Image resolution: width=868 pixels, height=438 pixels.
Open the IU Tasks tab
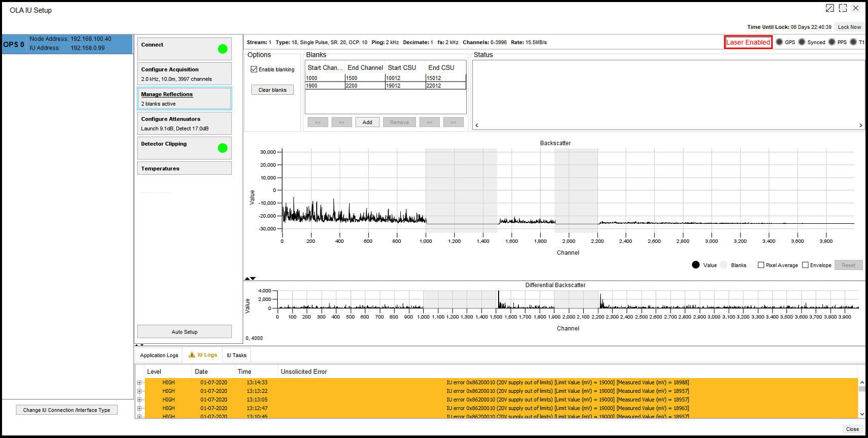236,355
